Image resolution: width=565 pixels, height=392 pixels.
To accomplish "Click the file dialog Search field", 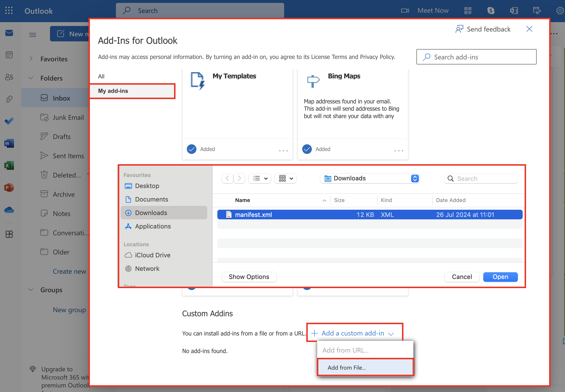I will click(x=481, y=178).
